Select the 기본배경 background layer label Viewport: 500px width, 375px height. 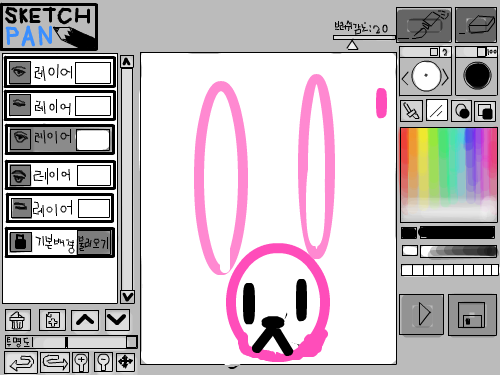55,242
